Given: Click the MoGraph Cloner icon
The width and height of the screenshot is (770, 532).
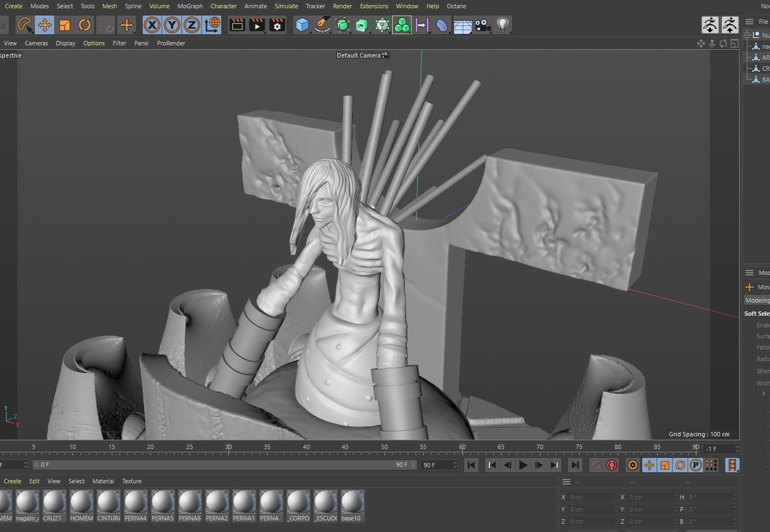Looking at the screenshot, I should (x=382, y=25).
